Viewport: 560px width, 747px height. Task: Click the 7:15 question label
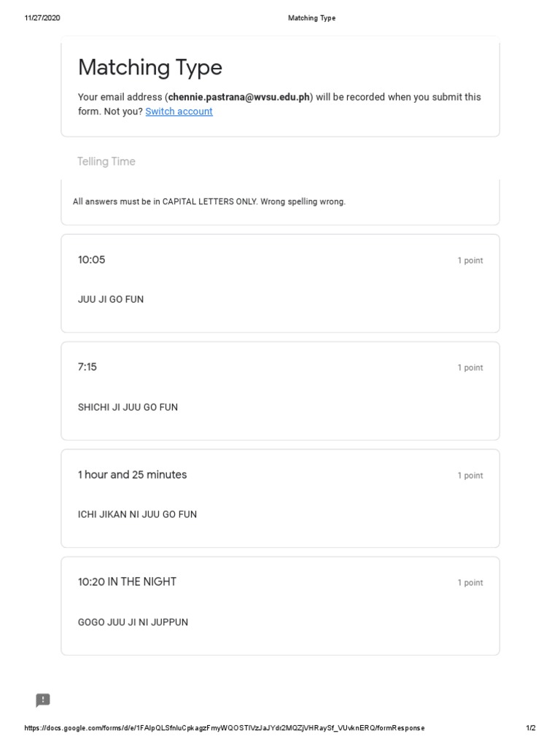[87, 367]
